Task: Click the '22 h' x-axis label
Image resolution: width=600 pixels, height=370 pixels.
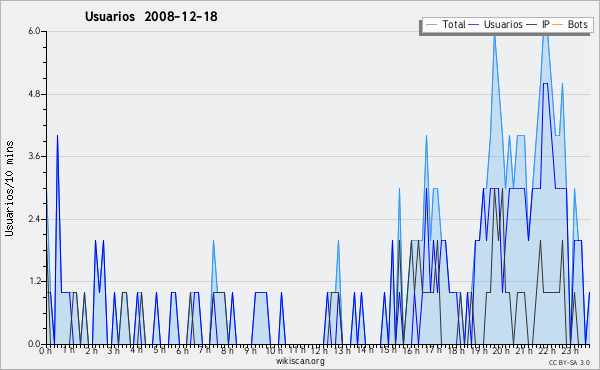Action: coord(547,350)
